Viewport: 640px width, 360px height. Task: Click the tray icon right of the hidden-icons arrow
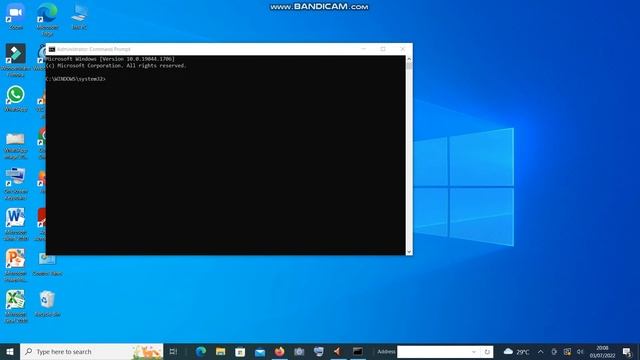(x=554, y=351)
